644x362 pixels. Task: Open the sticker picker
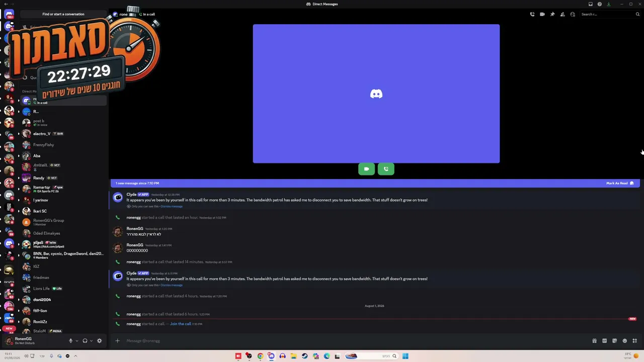(x=614, y=341)
